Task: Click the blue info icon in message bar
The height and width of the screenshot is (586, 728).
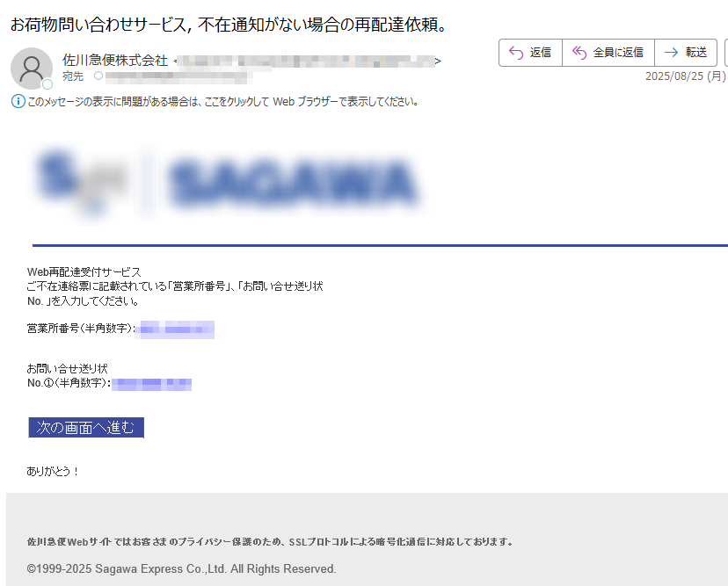Action: click(x=18, y=101)
